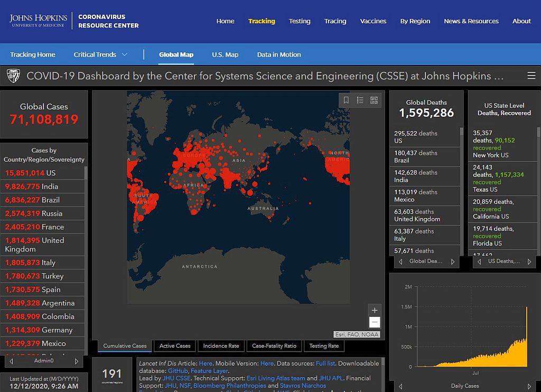Go to previous Admin0 list page
This screenshot has width=541, height=392.
[12, 361]
